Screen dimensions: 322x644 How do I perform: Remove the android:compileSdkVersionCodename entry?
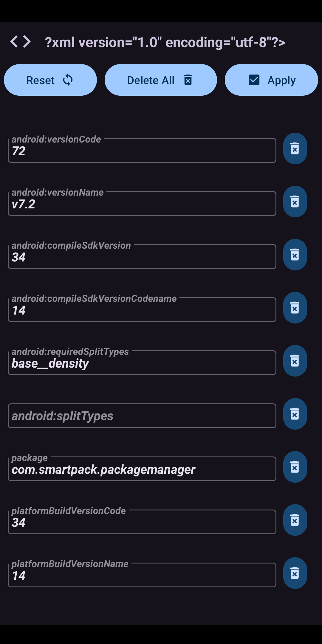[x=295, y=308]
